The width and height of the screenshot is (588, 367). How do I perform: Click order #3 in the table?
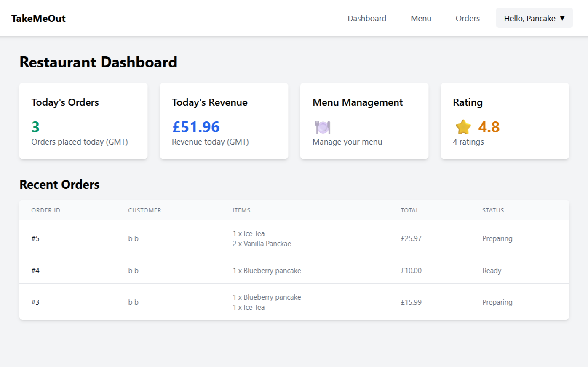pos(35,302)
